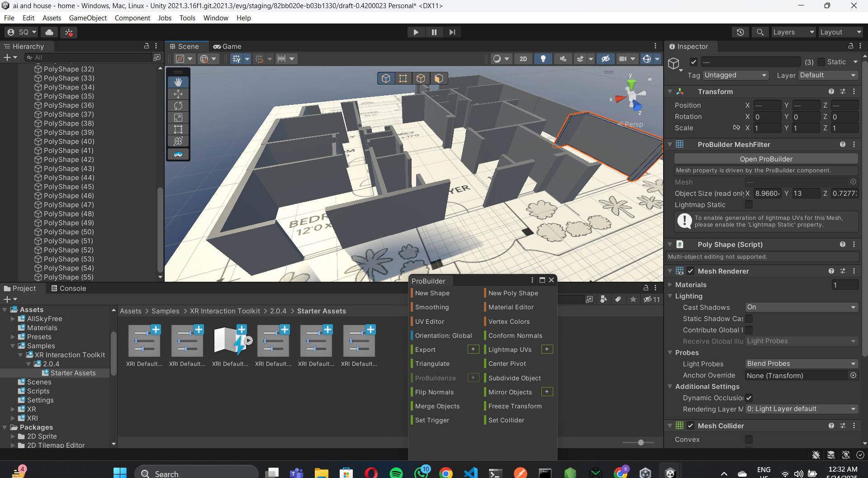Open the Tools menu
The height and width of the screenshot is (478, 868).
(187, 18)
